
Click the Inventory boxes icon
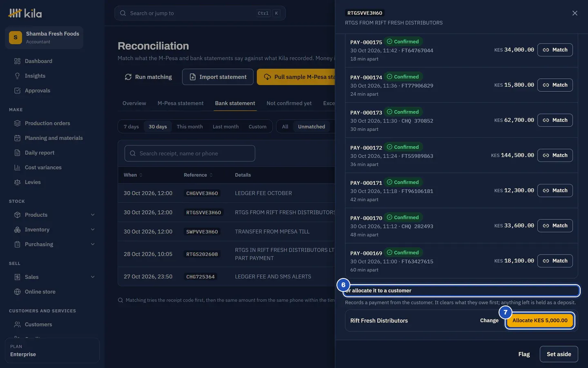(x=17, y=230)
